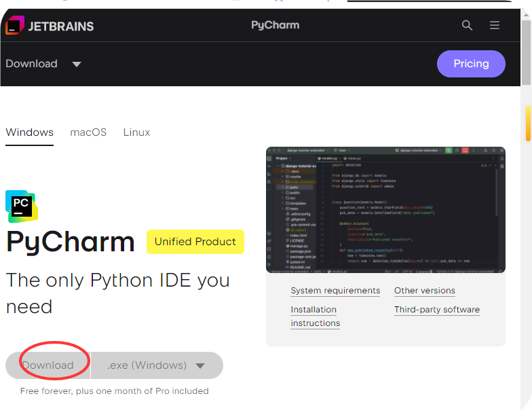Screen dimensions: 532x415
Task: Click 'The only Python IDE you need' heading
Action: coord(118,293)
